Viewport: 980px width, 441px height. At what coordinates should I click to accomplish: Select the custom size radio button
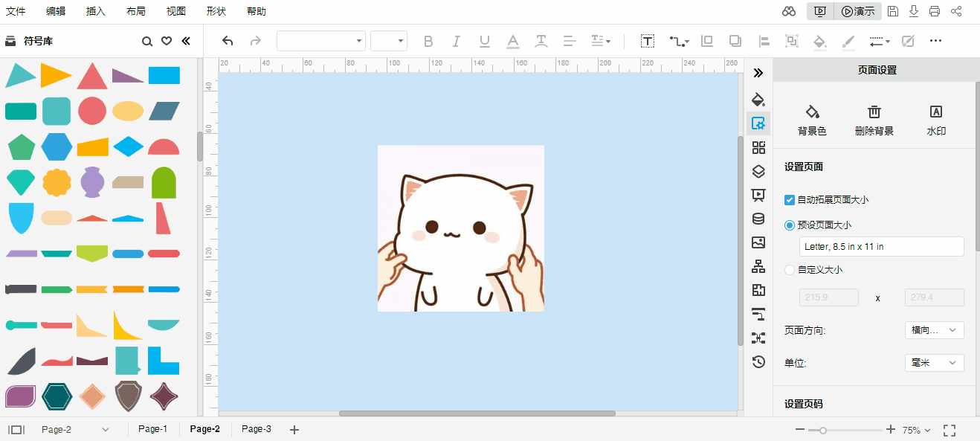(790, 270)
